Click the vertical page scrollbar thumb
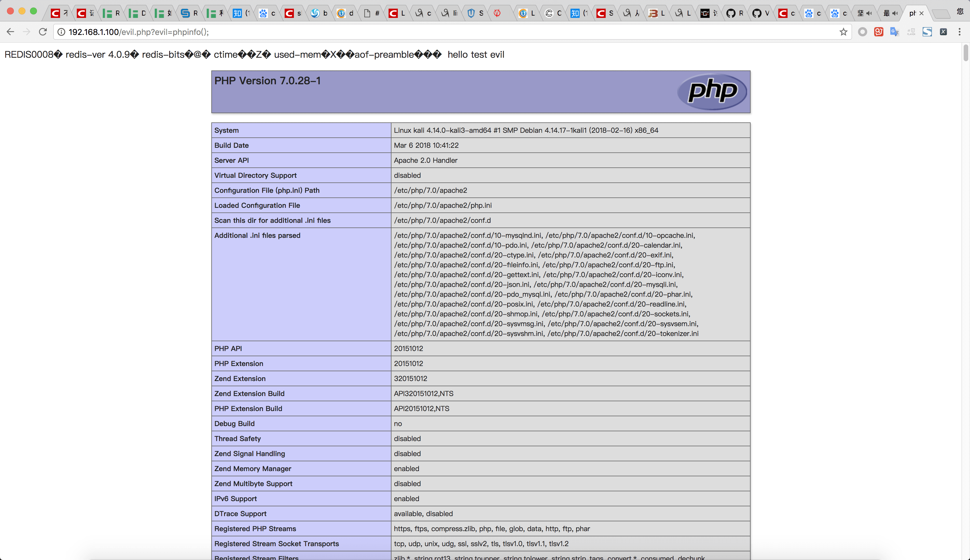 [x=965, y=53]
